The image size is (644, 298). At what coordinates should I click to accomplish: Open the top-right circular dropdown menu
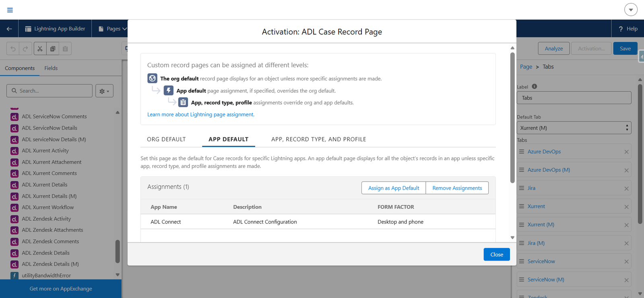click(631, 10)
